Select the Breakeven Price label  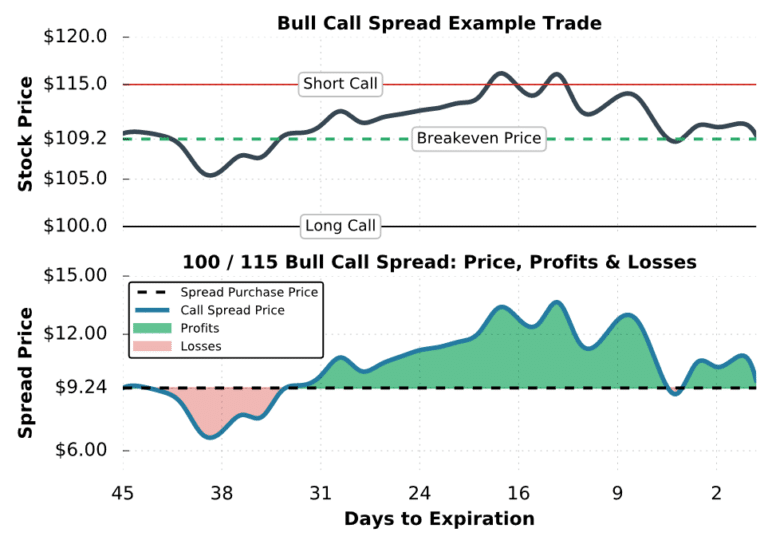(479, 138)
